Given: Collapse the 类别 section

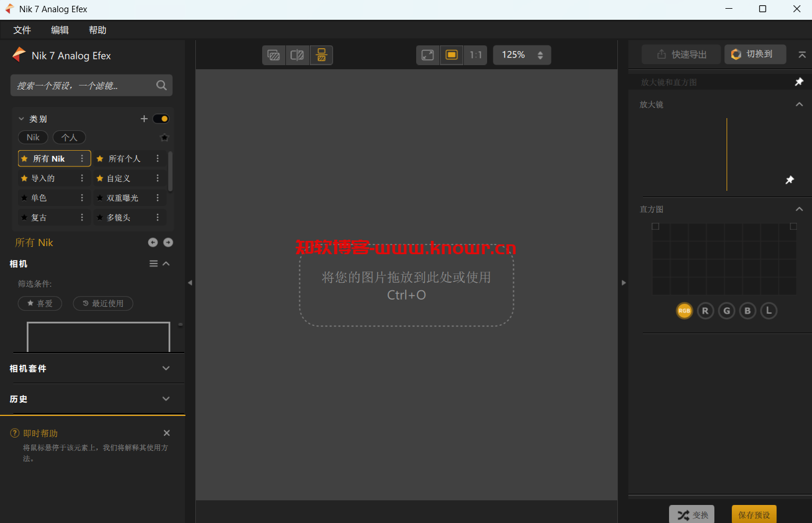Looking at the screenshot, I should [x=22, y=119].
